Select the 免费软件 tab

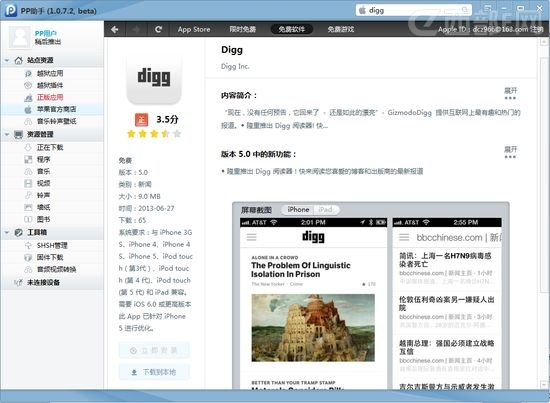coord(291,29)
